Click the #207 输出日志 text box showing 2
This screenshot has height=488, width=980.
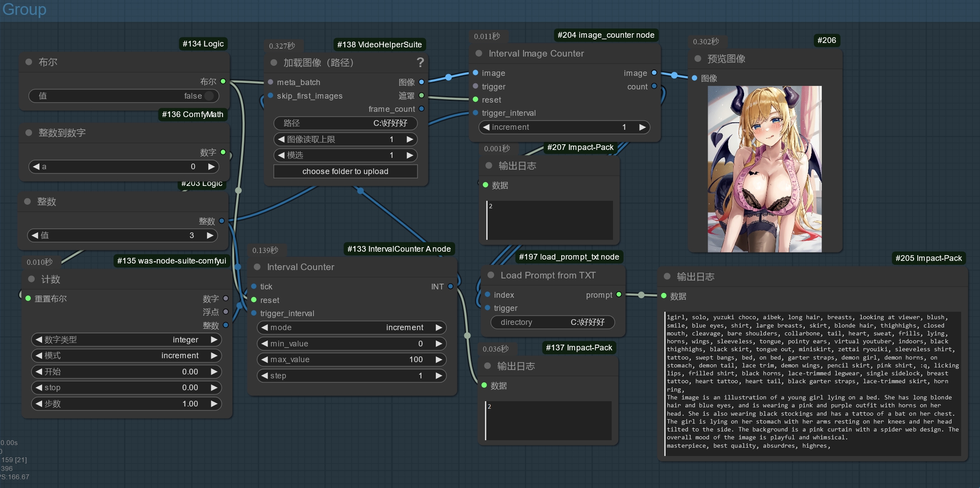click(x=549, y=220)
